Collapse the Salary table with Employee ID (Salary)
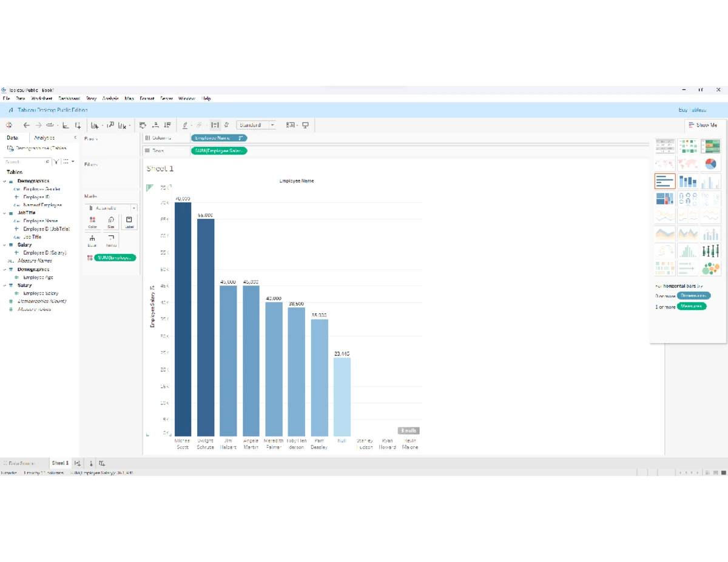The image size is (728, 562). tap(5, 245)
